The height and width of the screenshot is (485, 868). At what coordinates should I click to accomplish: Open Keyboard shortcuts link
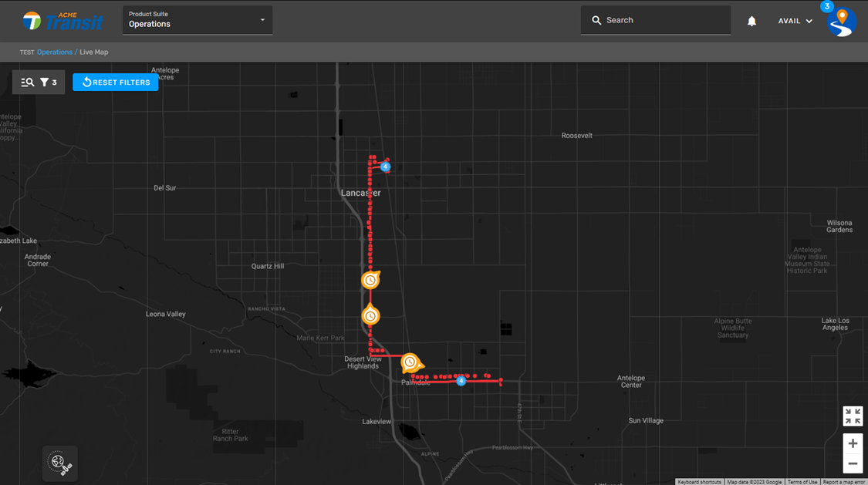(x=699, y=482)
